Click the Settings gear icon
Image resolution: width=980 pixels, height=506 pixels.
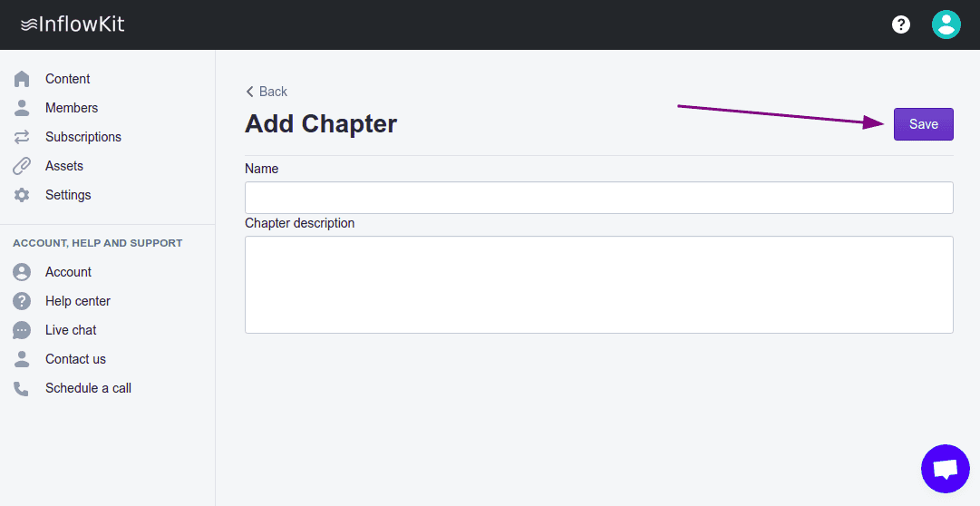coord(22,195)
